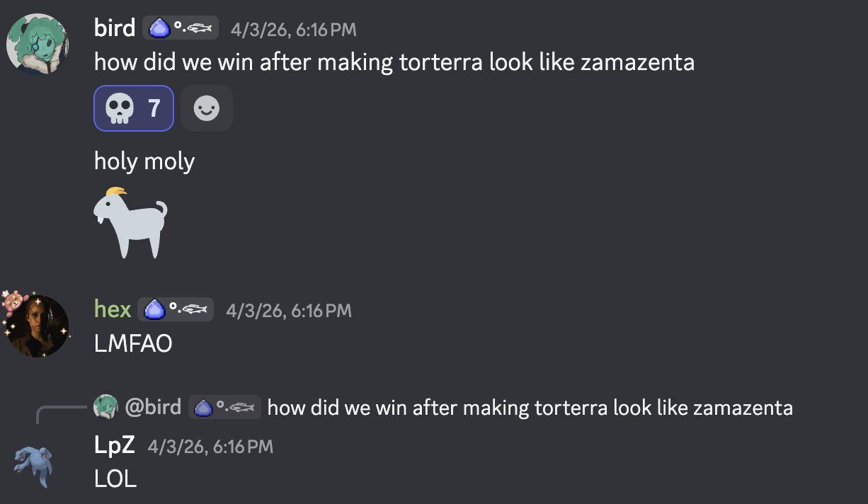Open bird's profile avatar on first message

point(38,44)
